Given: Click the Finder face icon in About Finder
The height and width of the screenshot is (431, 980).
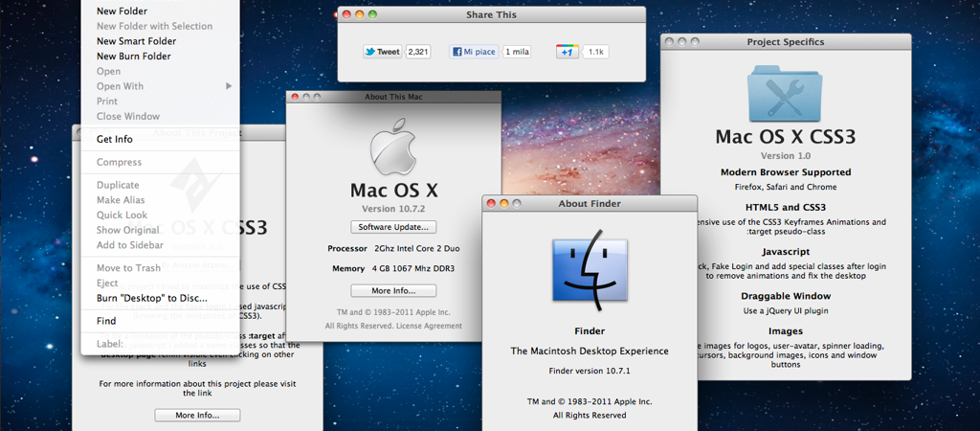Looking at the screenshot, I should [590, 270].
